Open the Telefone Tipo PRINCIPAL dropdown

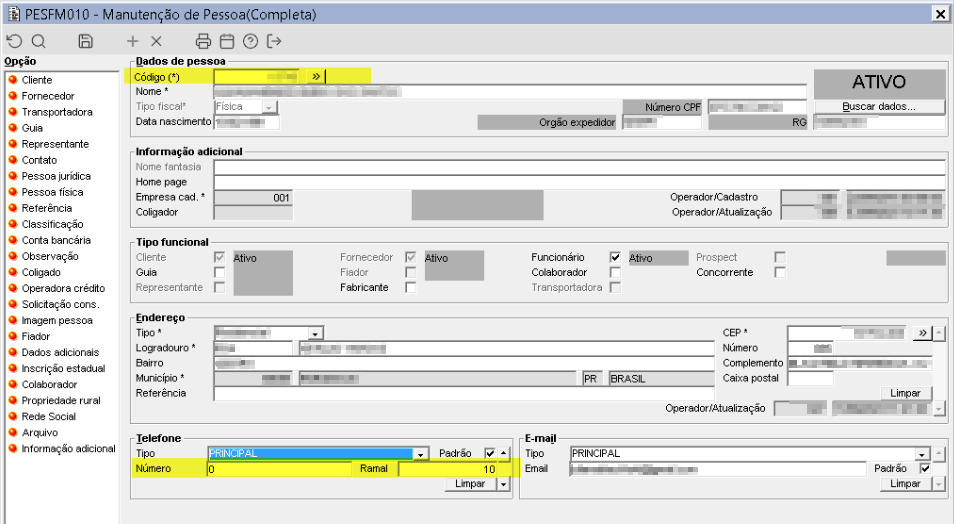coord(420,454)
